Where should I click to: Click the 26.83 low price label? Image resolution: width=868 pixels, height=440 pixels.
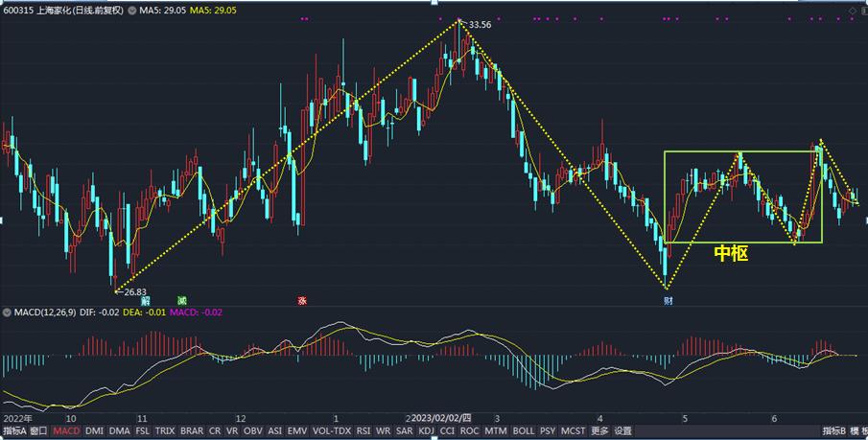(x=135, y=291)
